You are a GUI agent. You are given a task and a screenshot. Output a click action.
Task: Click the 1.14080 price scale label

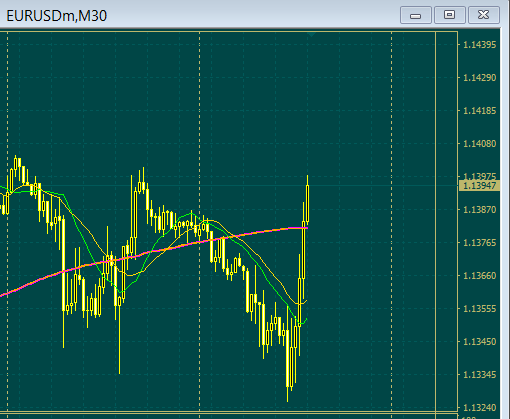(480, 144)
